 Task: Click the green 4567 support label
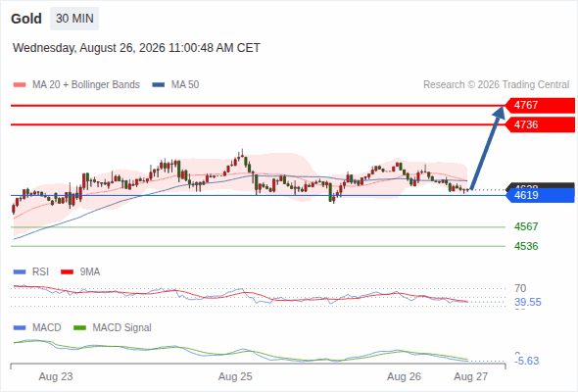tap(526, 226)
